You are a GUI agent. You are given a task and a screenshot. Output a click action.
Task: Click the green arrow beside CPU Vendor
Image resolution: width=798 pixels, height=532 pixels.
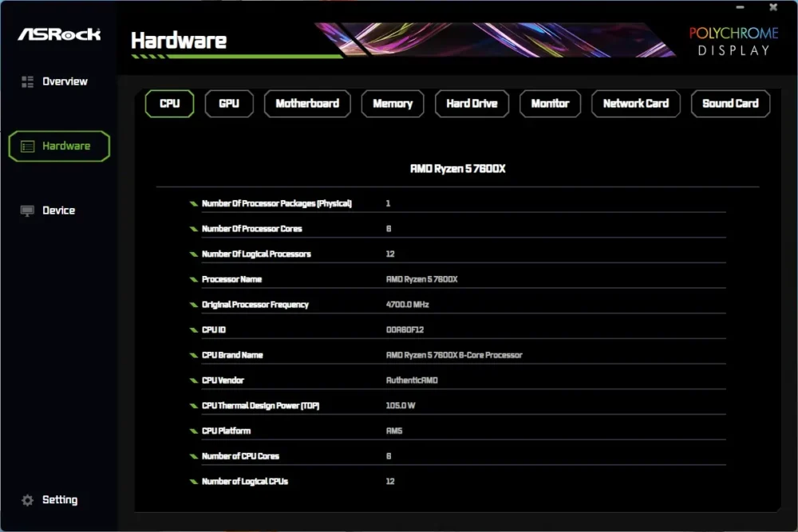pyautogui.click(x=193, y=380)
